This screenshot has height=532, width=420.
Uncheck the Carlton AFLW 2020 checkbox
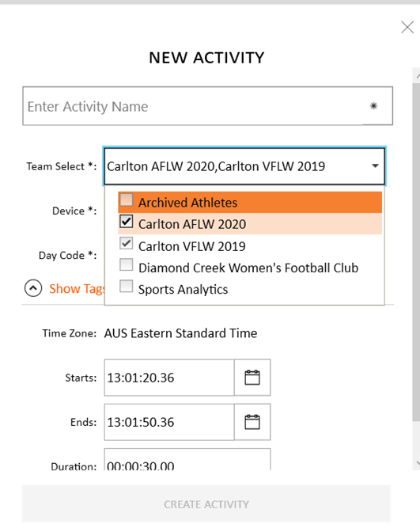point(126,221)
